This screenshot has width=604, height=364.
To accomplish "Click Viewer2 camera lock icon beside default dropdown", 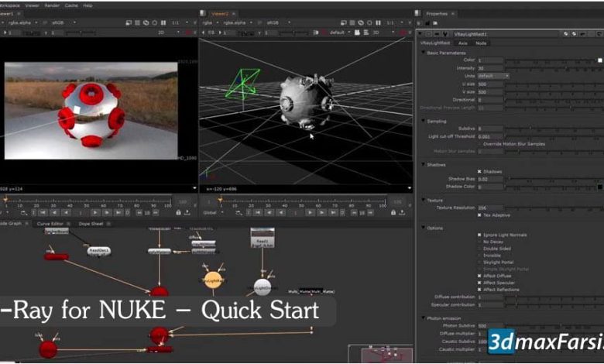I will coord(357,33).
